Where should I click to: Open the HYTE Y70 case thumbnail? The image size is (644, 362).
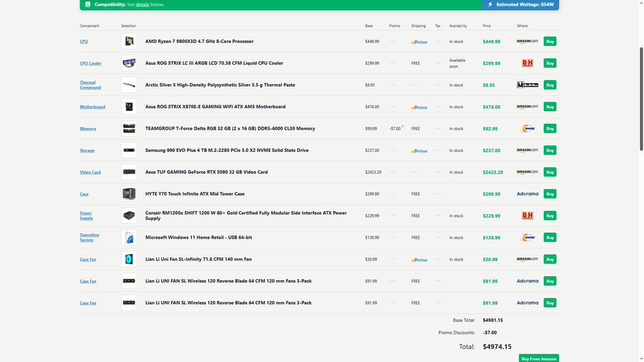pos(129,194)
